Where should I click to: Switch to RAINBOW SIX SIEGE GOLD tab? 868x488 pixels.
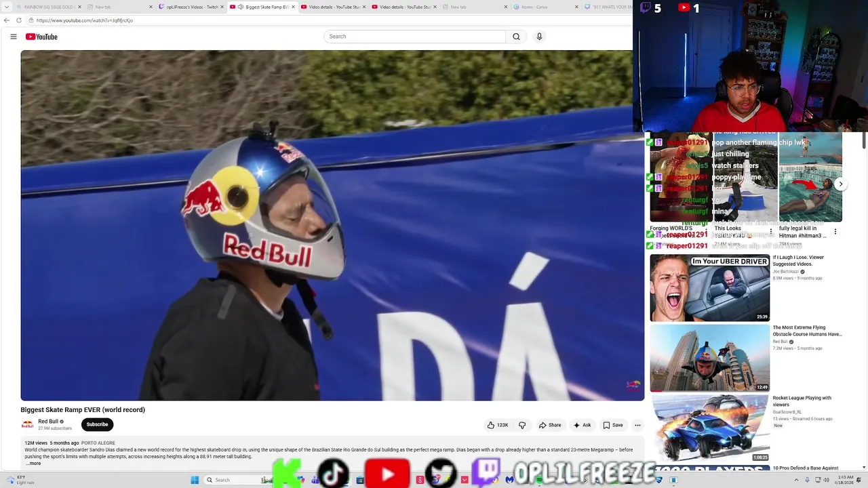click(47, 7)
